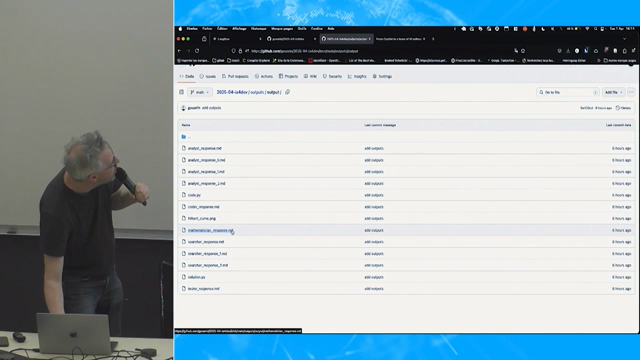Screen dimensions: 640x360
Task: Open searcher_response_2.md file
Action: coord(208,265)
